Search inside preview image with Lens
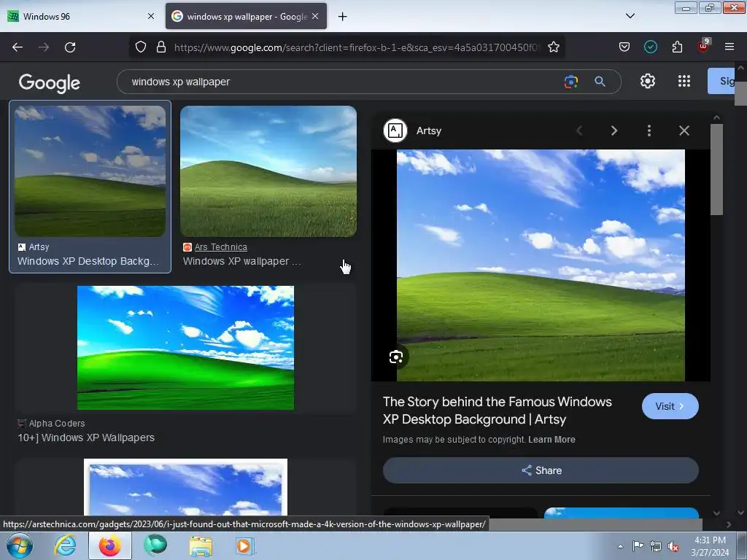 396,357
